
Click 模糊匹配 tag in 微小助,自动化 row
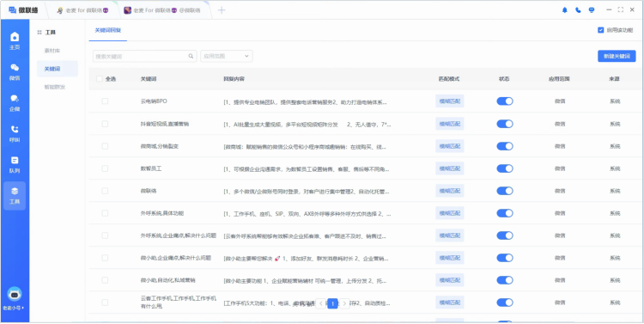point(450,280)
